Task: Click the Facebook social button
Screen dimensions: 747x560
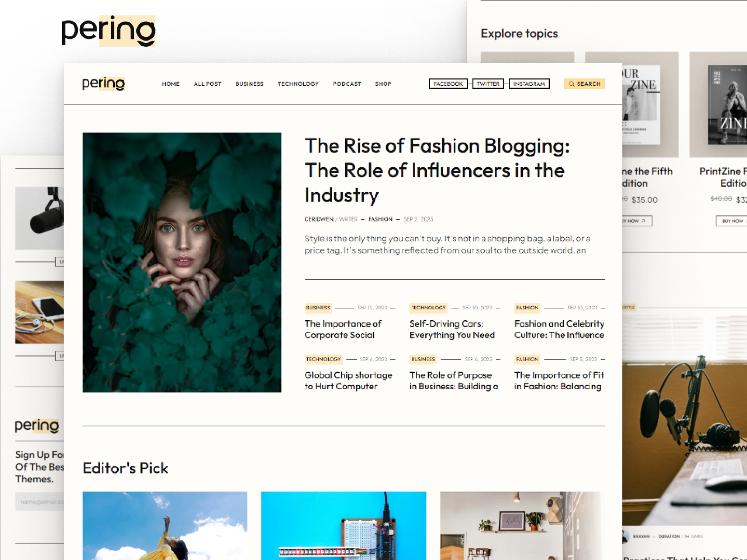Action: (448, 84)
